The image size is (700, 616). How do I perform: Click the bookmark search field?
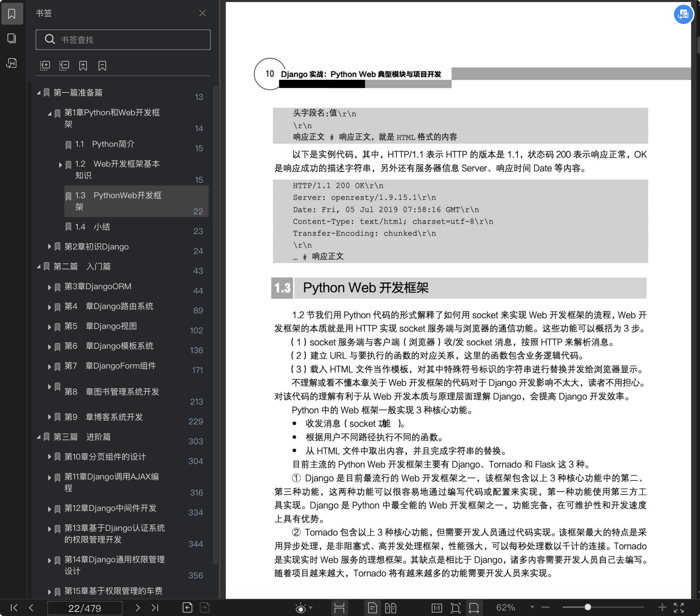click(x=123, y=40)
